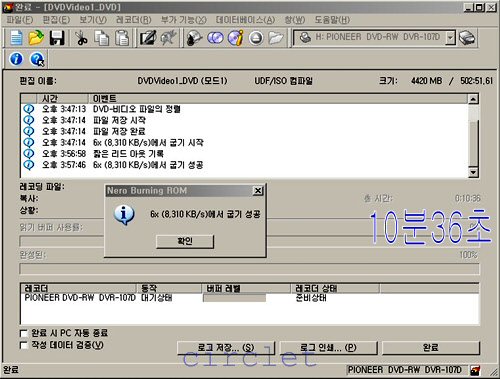The height and width of the screenshot is (379, 500).
Task: Select 3:47:14 row 굽기 시작
Action: click(x=244, y=142)
